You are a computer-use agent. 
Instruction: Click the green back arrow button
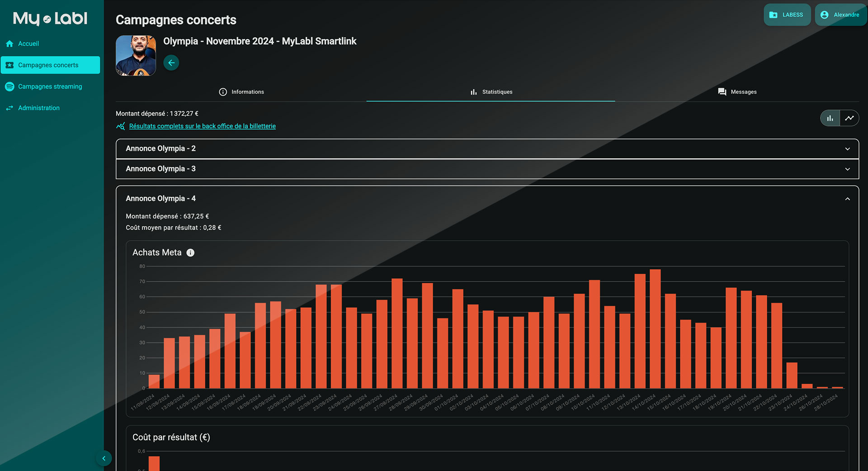[x=171, y=63]
